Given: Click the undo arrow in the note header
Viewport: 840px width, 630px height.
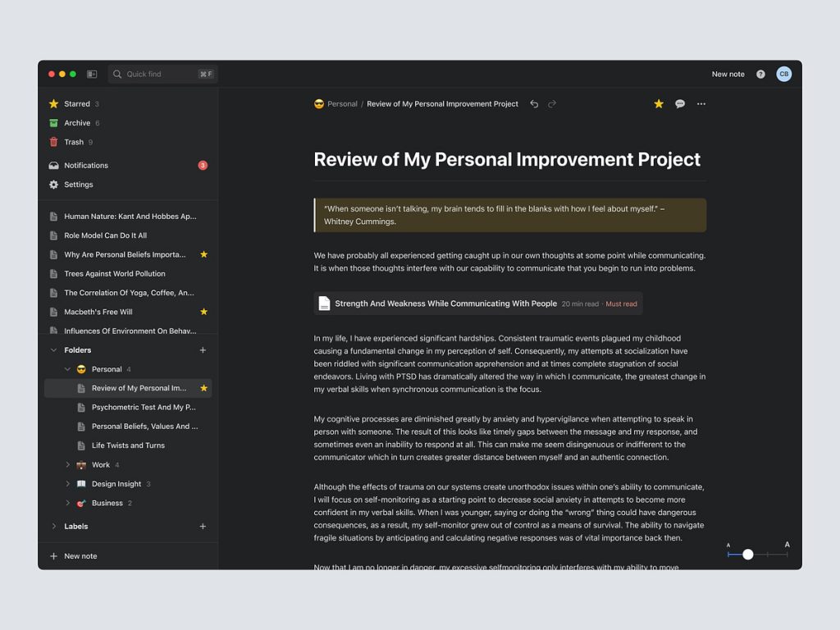Looking at the screenshot, I should pyautogui.click(x=534, y=104).
